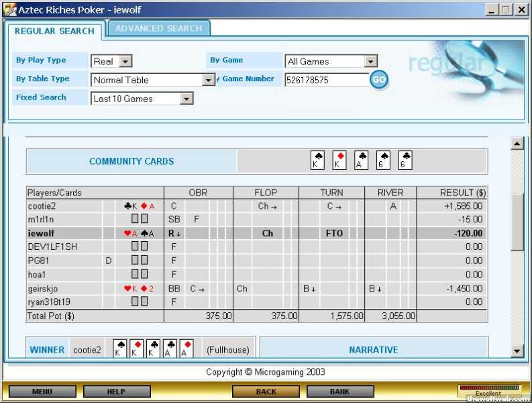The width and height of the screenshot is (532, 403).
Task: Click the round GO search button
Action: click(379, 79)
